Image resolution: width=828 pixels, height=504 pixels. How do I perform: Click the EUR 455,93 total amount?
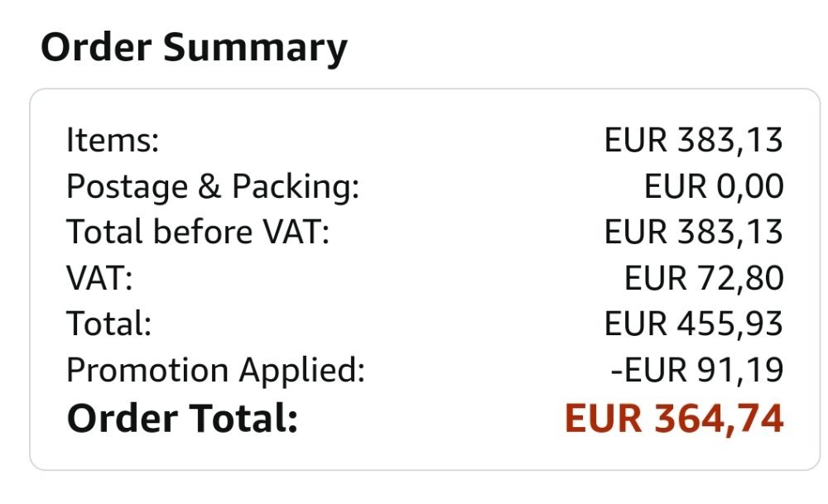693,324
